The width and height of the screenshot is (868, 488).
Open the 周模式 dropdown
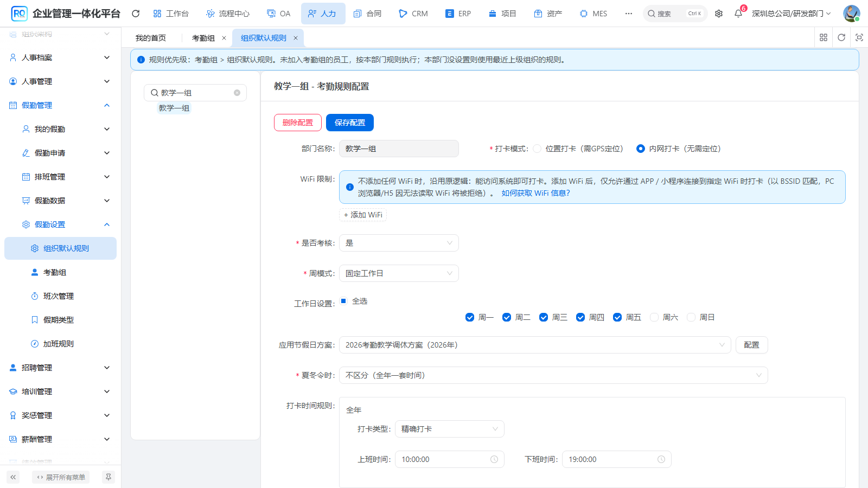[399, 273]
